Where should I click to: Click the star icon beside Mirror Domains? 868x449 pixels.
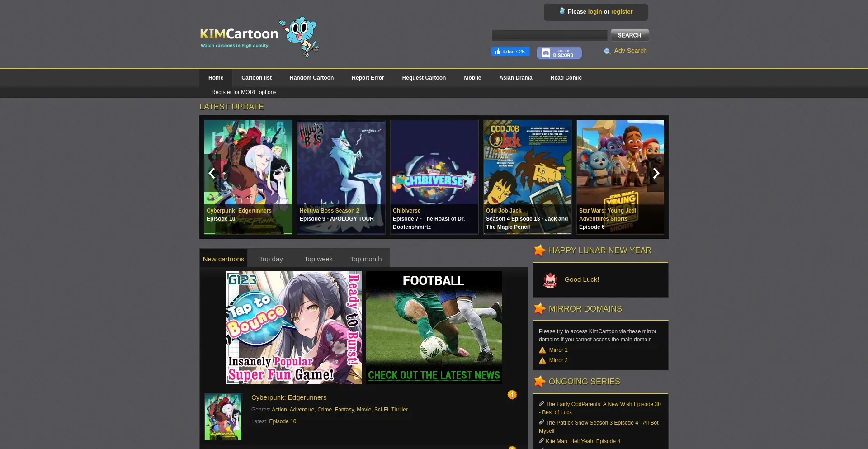coord(539,309)
